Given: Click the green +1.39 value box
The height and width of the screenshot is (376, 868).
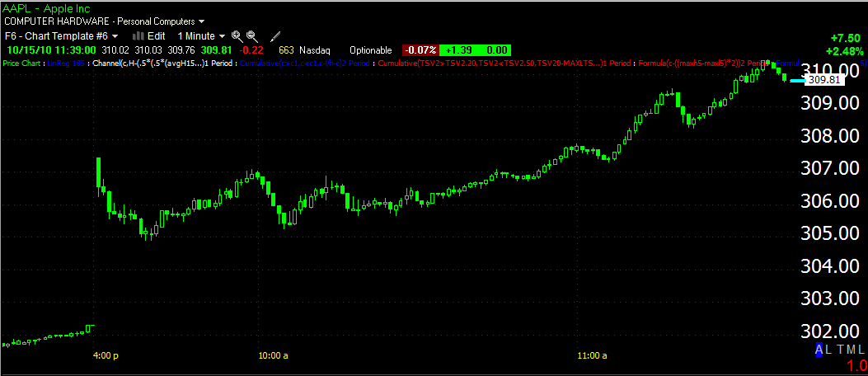Looking at the screenshot, I should click(x=457, y=49).
